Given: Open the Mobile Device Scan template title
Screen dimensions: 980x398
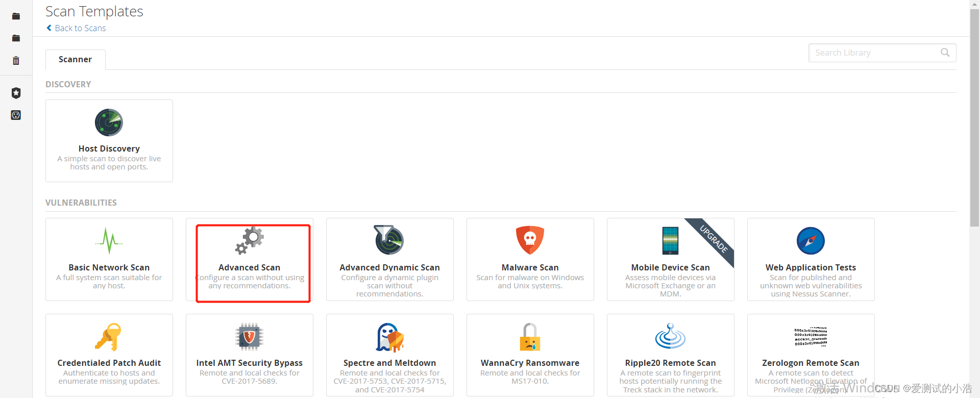Looking at the screenshot, I should [x=670, y=267].
